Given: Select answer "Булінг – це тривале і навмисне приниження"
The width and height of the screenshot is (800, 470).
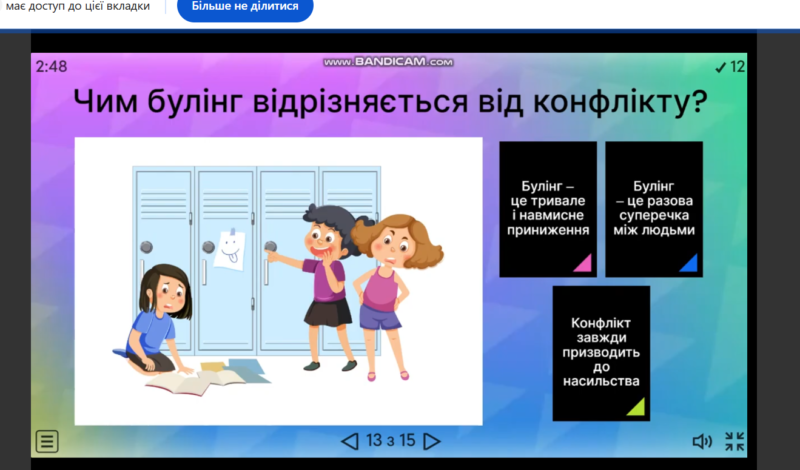Looking at the screenshot, I should 547,208.
